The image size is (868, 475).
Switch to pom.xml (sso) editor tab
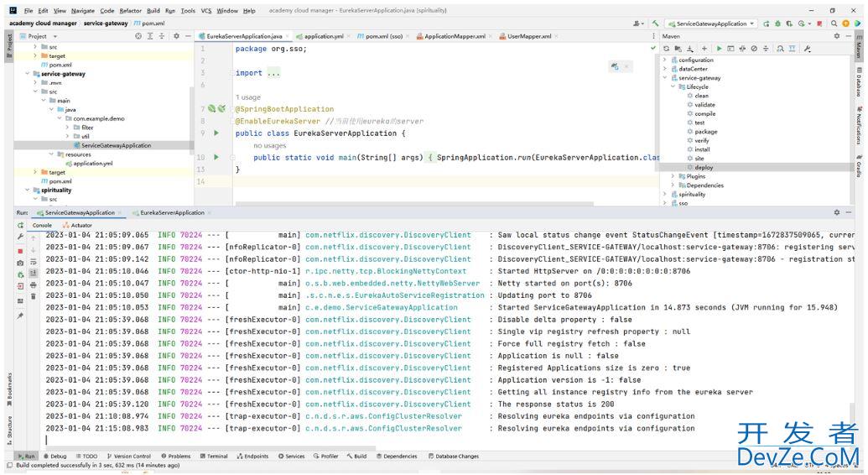pos(383,36)
